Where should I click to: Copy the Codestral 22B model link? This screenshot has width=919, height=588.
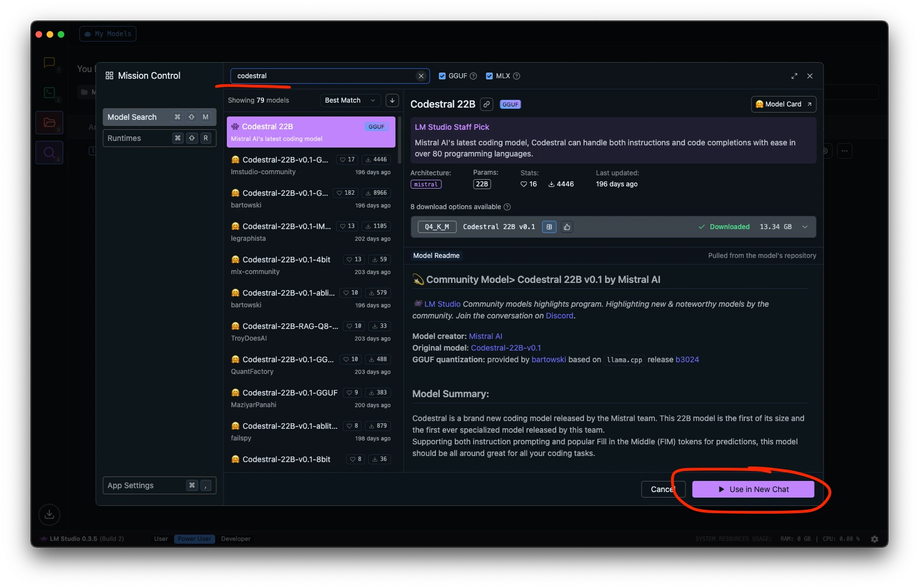[x=486, y=104]
